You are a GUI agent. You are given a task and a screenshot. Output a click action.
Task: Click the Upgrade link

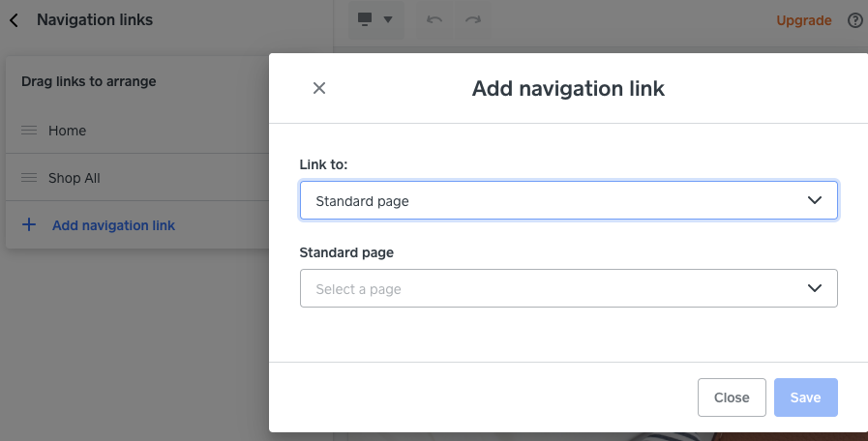803,20
